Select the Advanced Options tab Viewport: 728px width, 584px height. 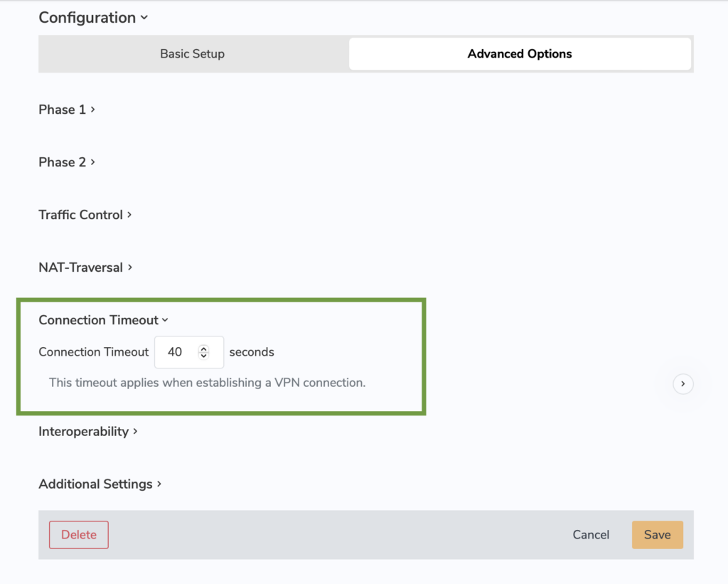point(520,54)
